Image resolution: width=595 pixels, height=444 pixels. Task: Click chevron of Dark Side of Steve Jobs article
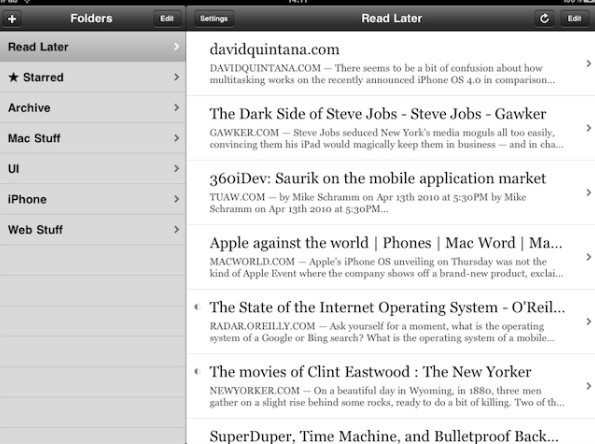(589, 128)
